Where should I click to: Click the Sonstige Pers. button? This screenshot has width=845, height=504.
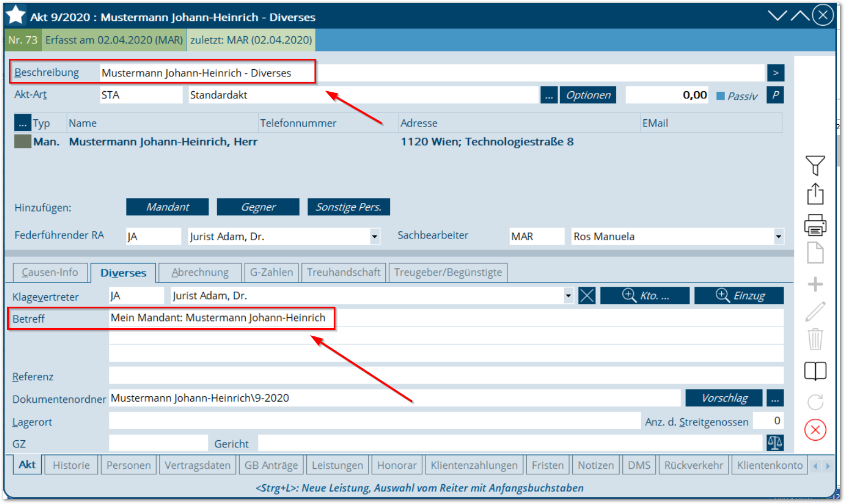pos(349,207)
